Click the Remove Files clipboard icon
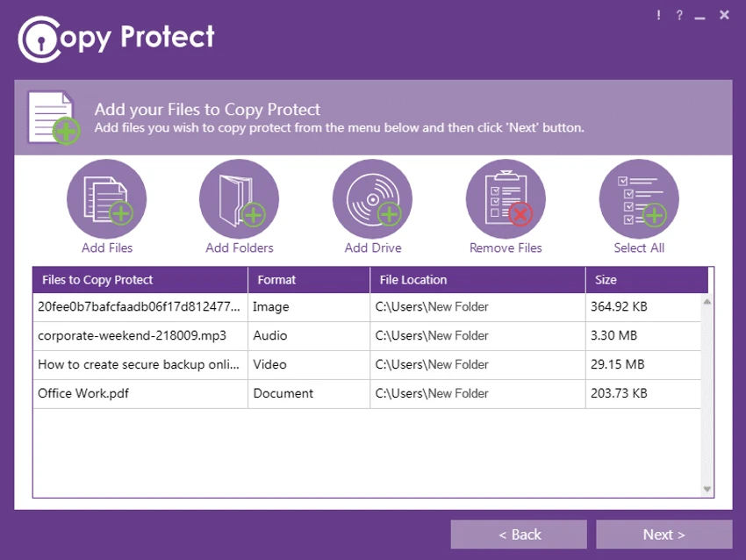This screenshot has height=560, width=746. pos(506,199)
